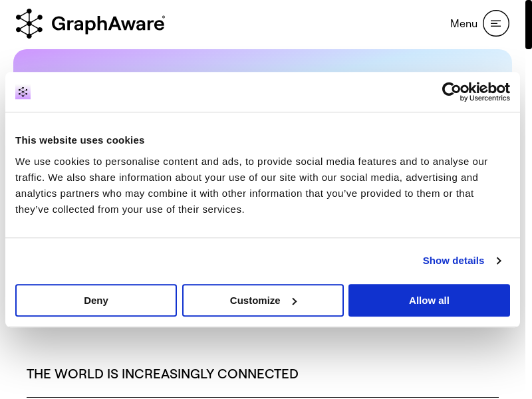Click the horizontal line under the heading
Screen dimensions: 532x399
(262, 397)
